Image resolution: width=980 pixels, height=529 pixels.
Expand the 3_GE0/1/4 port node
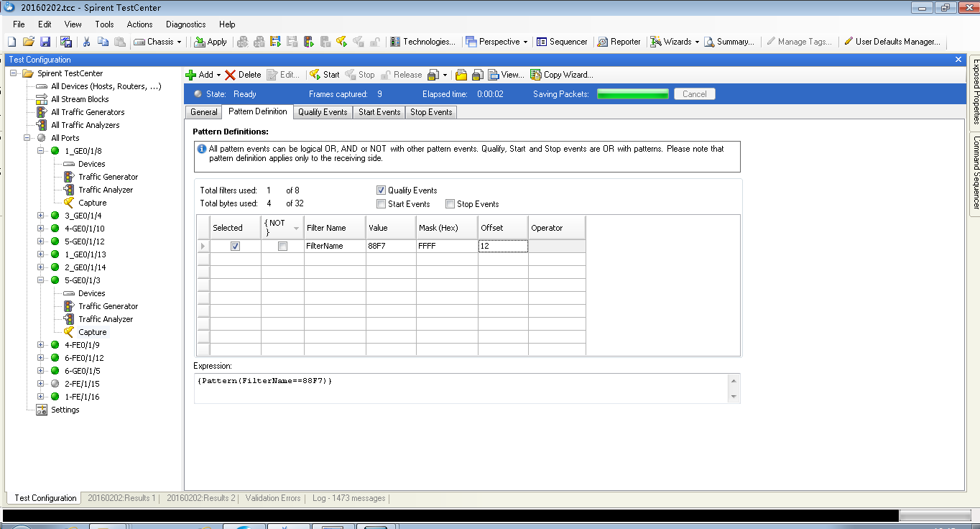pyautogui.click(x=41, y=216)
